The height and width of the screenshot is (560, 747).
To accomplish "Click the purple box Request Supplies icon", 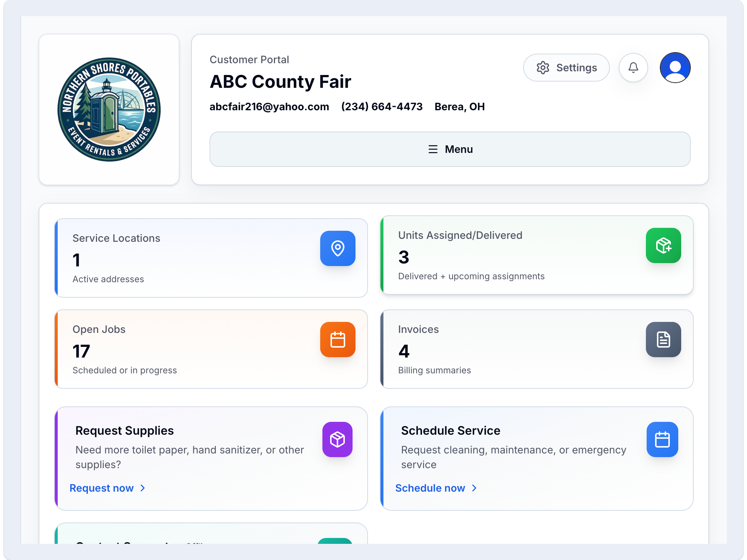I will (337, 439).
